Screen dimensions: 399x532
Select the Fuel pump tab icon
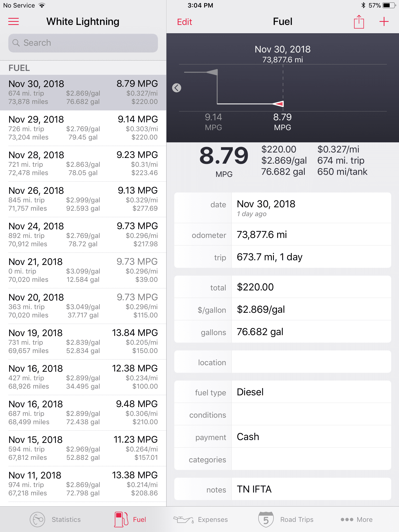121,520
